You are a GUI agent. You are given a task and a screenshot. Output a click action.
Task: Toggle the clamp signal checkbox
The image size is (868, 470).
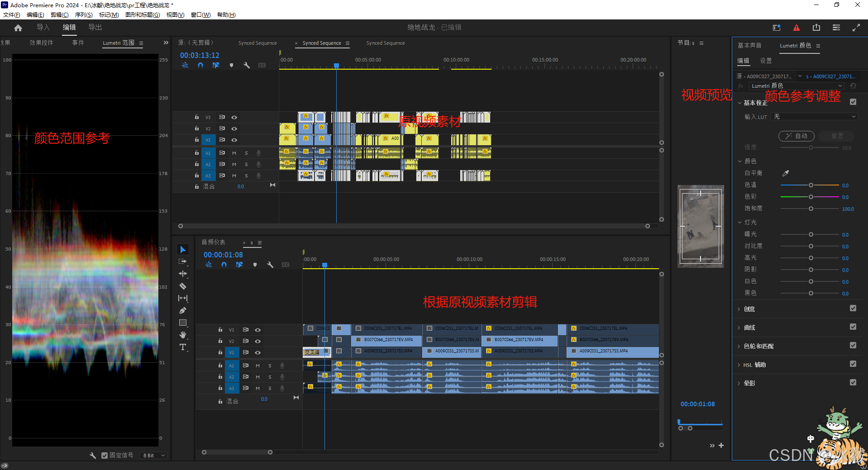(x=105, y=456)
